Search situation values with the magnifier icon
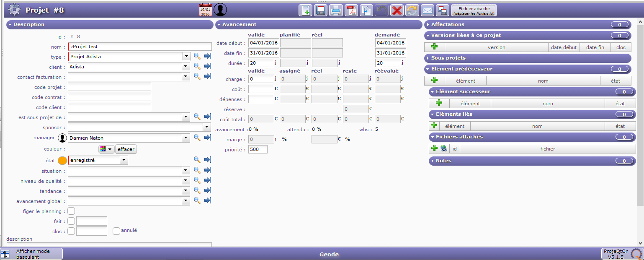The width and height of the screenshot is (644, 260). 197,170
